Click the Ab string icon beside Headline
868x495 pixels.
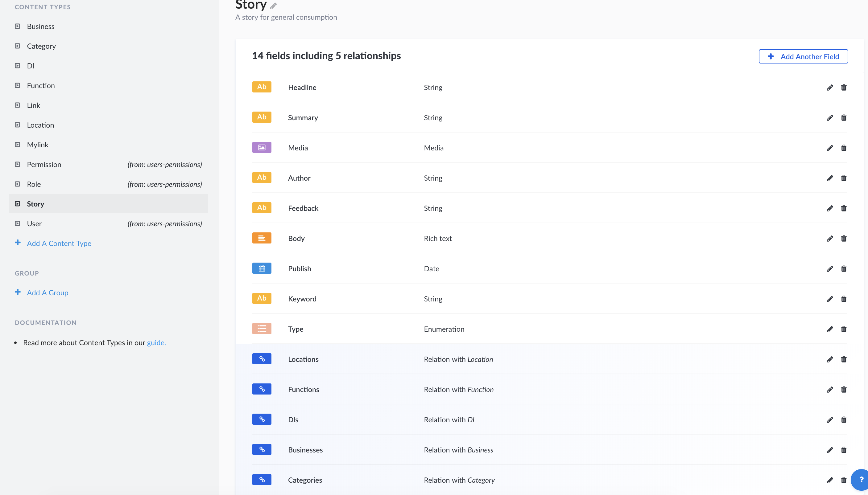pos(261,87)
